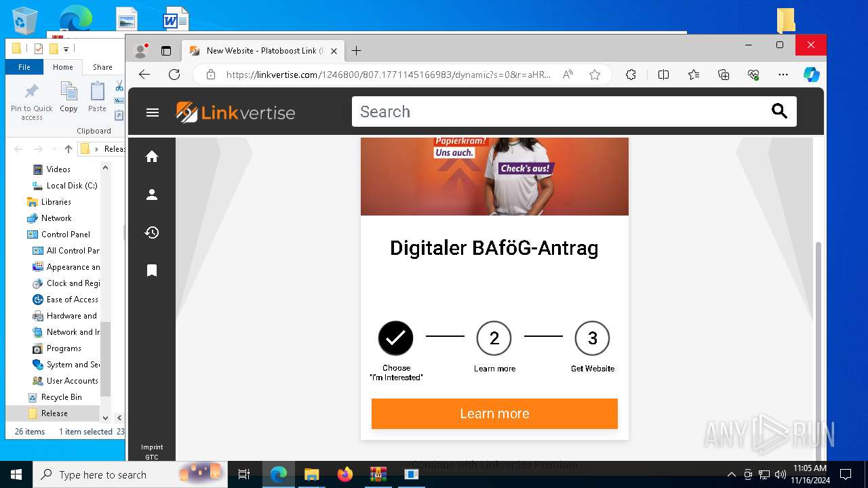Click the orange Learn more button

coord(494,413)
